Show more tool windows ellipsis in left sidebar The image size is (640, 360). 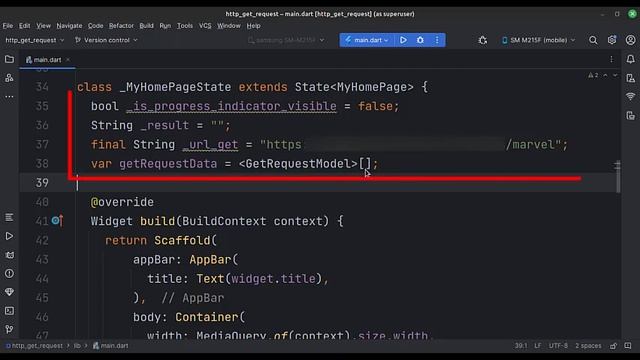point(9,97)
